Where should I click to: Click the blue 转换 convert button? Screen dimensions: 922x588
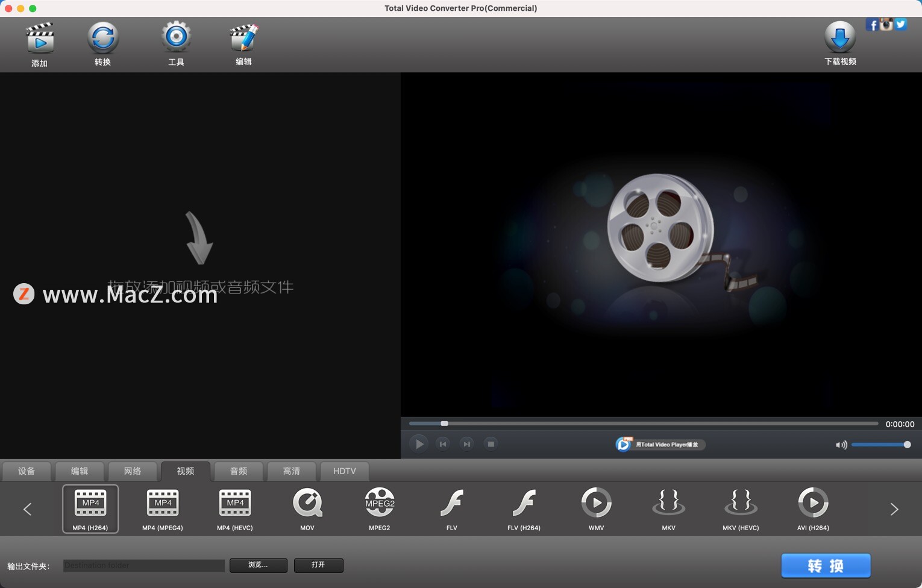826,566
